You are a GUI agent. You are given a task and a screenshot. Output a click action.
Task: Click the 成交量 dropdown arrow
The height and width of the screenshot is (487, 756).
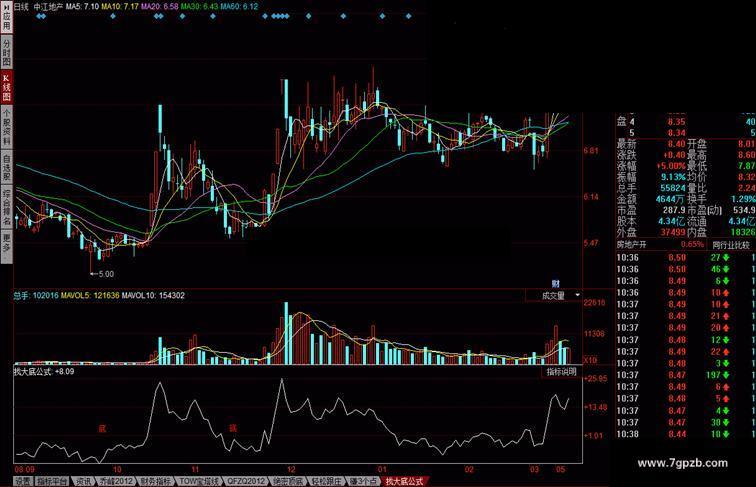[x=577, y=295]
